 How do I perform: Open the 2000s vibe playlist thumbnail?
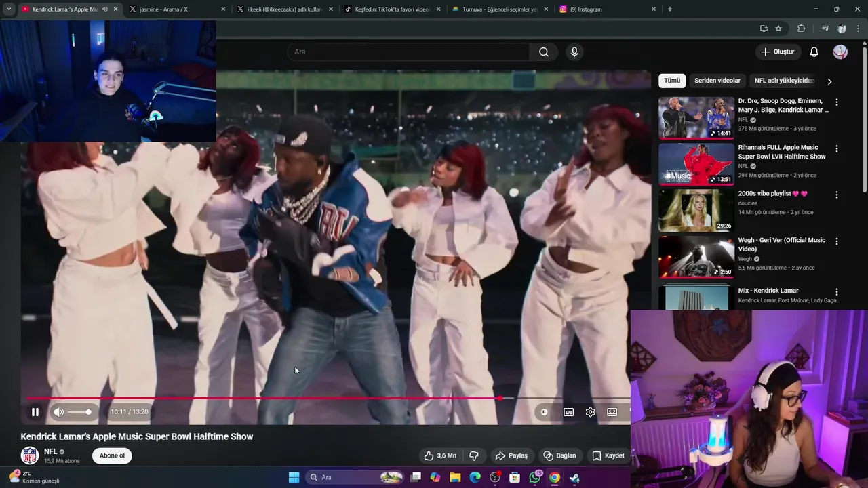696,210
